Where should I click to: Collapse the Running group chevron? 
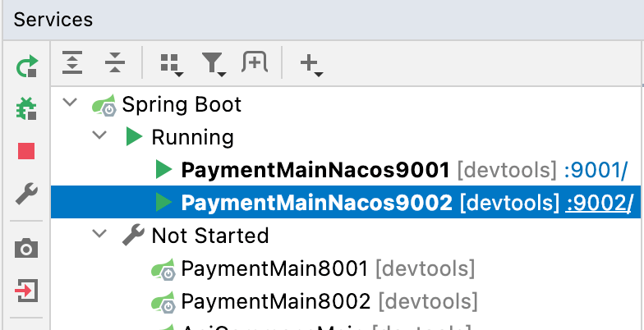pos(100,135)
